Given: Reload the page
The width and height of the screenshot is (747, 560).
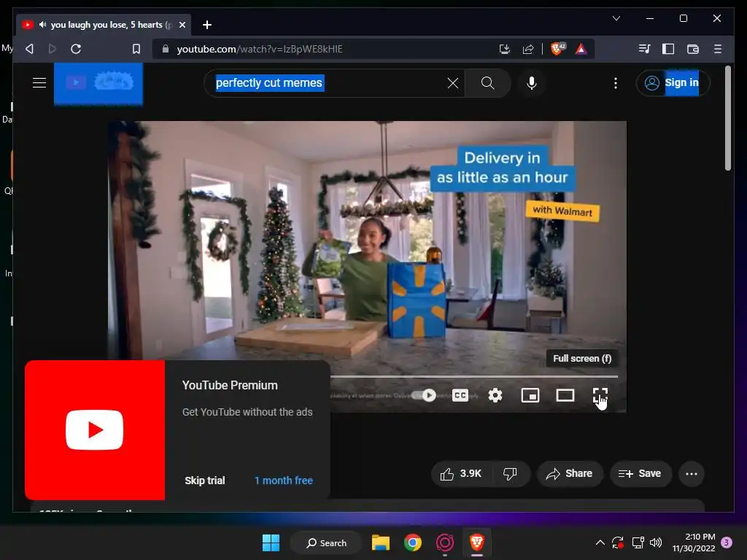Looking at the screenshot, I should [76, 49].
